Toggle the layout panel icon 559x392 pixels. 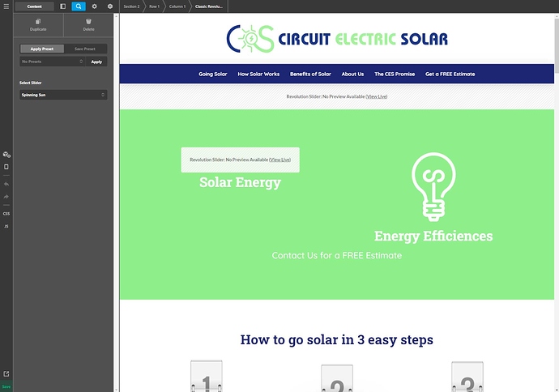(x=62, y=6)
